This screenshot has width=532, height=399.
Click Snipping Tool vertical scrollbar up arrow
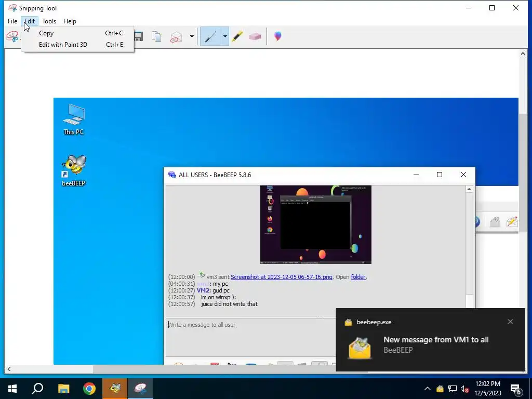coord(523,54)
